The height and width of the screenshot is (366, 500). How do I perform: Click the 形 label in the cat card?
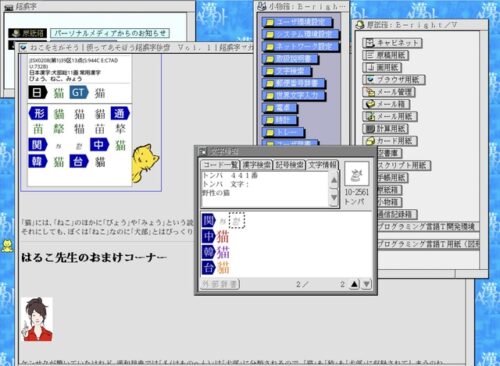[38, 113]
